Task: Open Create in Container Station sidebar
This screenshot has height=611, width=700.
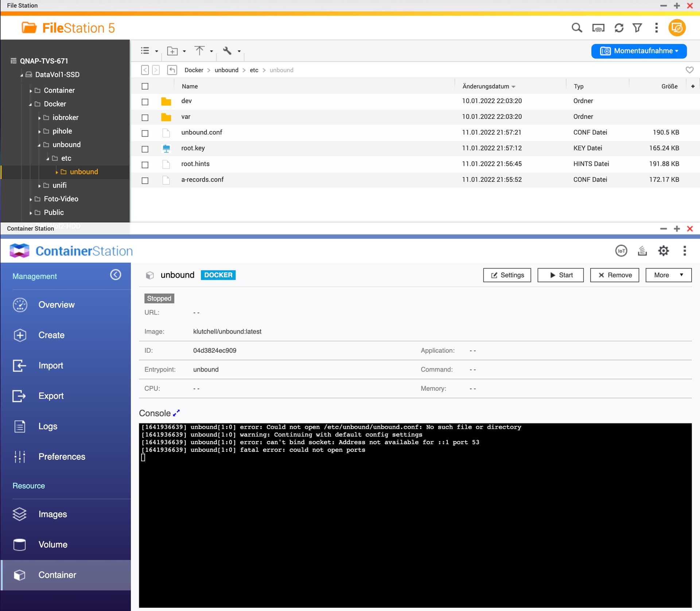Action: 66,335
